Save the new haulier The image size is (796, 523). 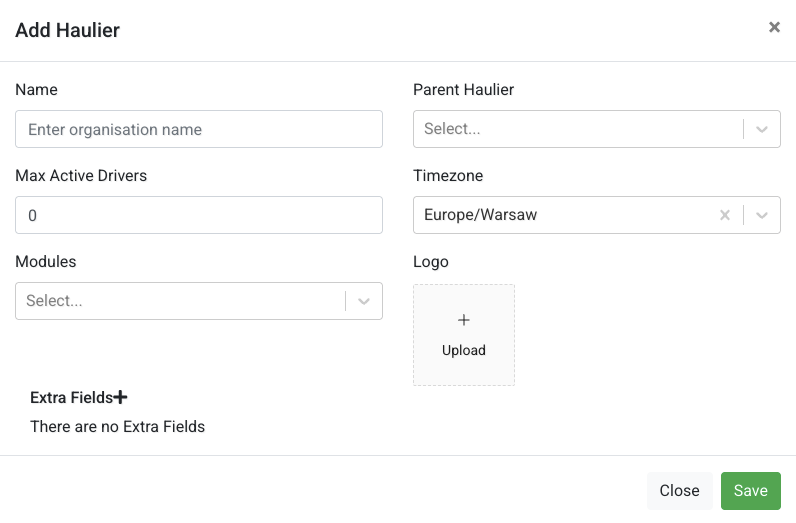click(x=750, y=491)
